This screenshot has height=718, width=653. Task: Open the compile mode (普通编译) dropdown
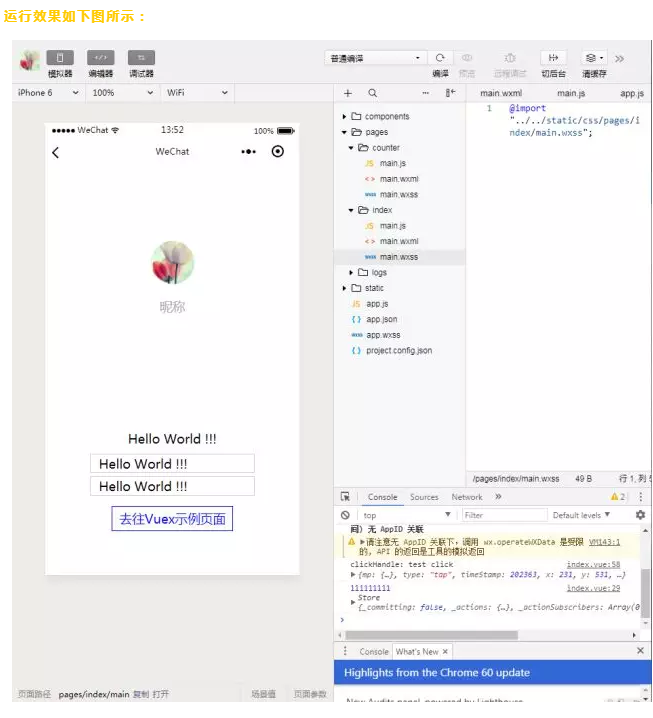pos(375,58)
